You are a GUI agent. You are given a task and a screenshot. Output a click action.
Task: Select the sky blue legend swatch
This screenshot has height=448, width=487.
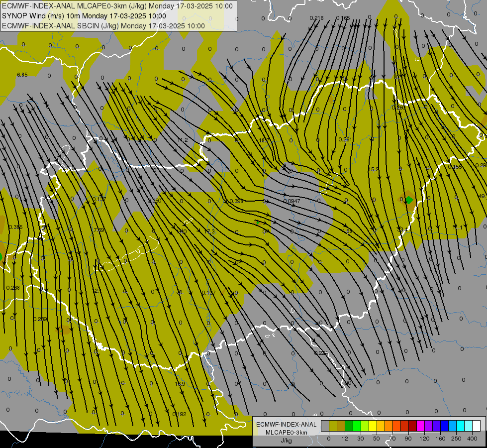(x=453, y=426)
